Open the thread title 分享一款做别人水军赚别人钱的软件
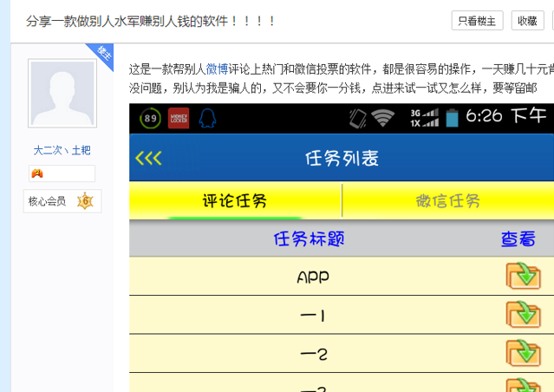Image resolution: width=554 pixels, height=392 pixels. tap(150, 21)
